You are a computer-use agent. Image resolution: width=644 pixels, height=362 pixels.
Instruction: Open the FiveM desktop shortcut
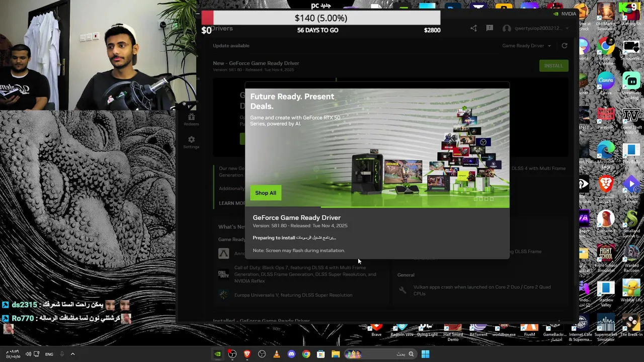point(529,331)
